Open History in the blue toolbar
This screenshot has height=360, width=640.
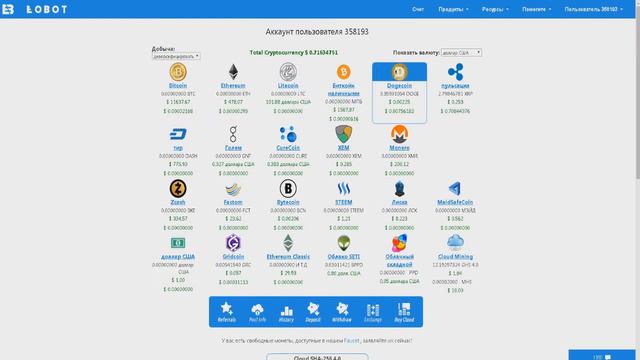pos(286,314)
